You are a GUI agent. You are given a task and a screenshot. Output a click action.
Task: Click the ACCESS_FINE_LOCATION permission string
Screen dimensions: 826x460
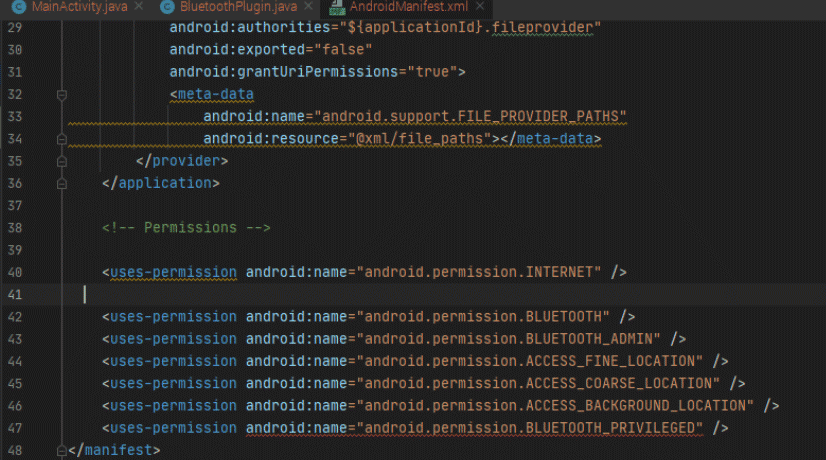(530, 361)
